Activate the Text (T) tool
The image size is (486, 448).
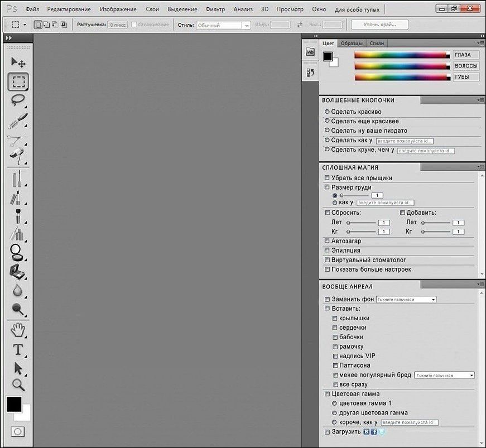18,350
